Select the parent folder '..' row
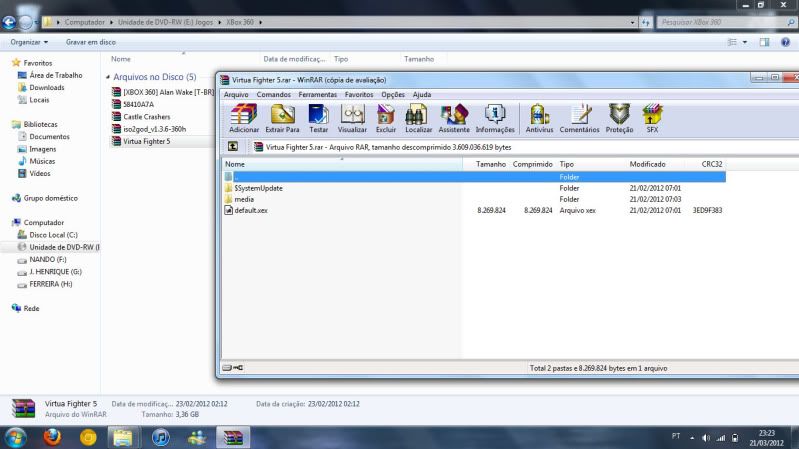799x449 pixels. (x=474, y=177)
